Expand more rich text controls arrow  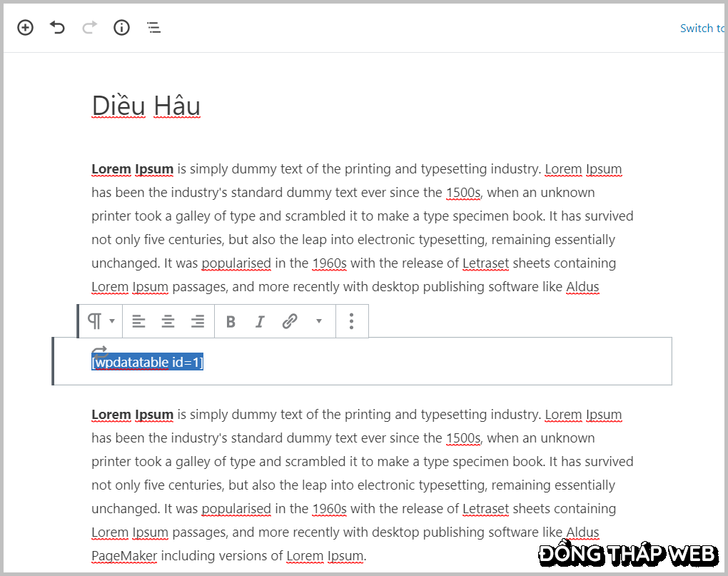pos(319,321)
